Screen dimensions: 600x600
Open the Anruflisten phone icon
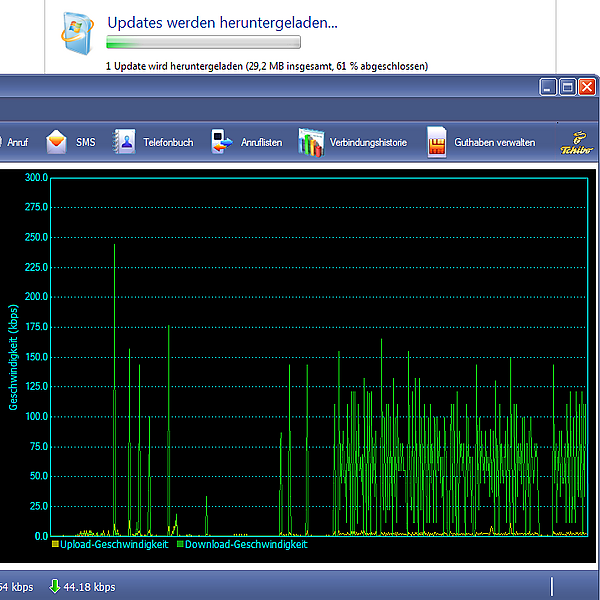pos(222,142)
